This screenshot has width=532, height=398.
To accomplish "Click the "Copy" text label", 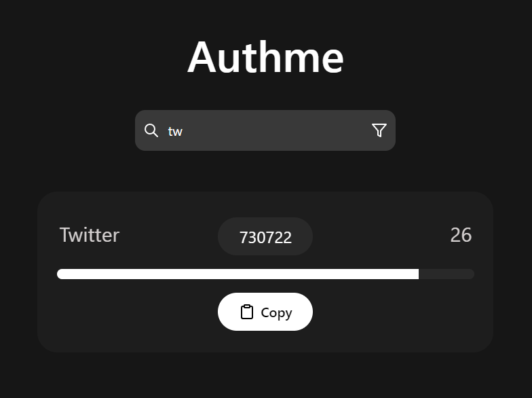I will coord(276,312).
